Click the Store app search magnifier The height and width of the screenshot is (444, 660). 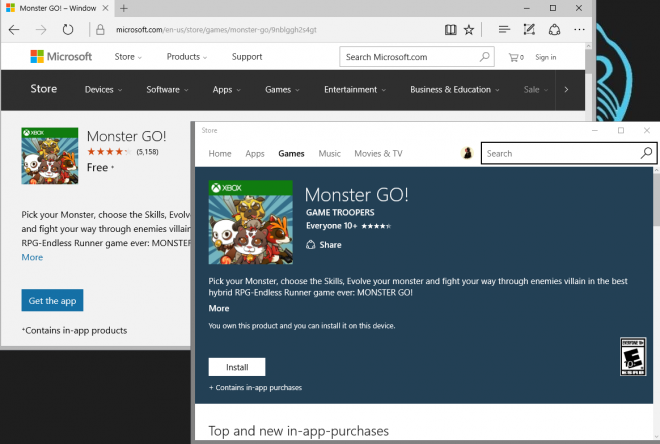coord(646,153)
